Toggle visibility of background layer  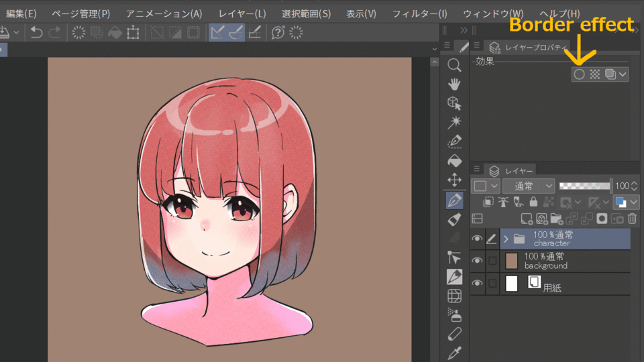click(477, 261)
